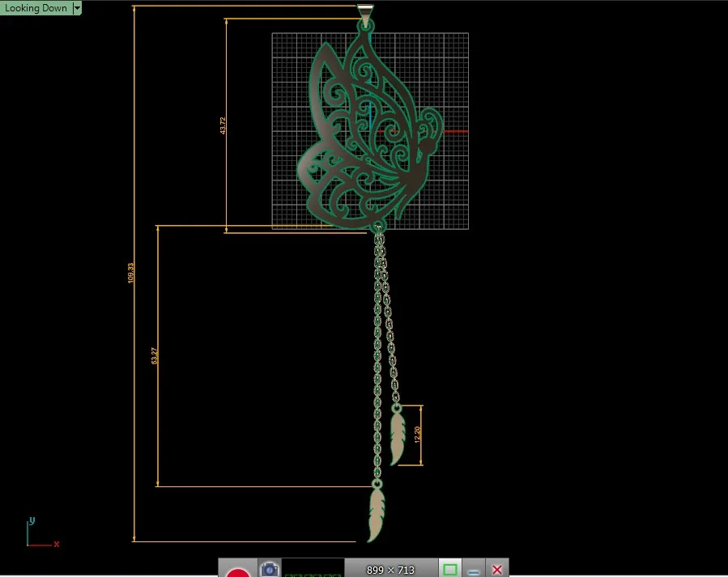This screenshot has width=728, height=577.
Task: Take a screenshot with the camera icon
Action: pos(270,570)
